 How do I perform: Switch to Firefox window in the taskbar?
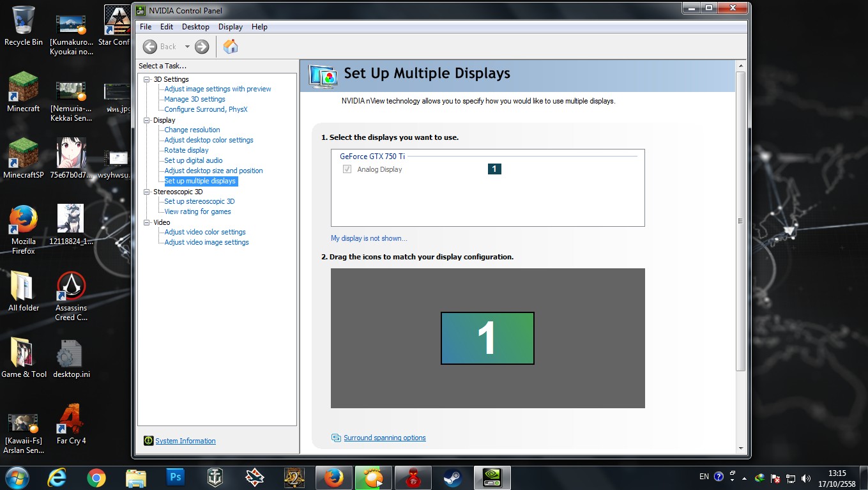(333, 477)
